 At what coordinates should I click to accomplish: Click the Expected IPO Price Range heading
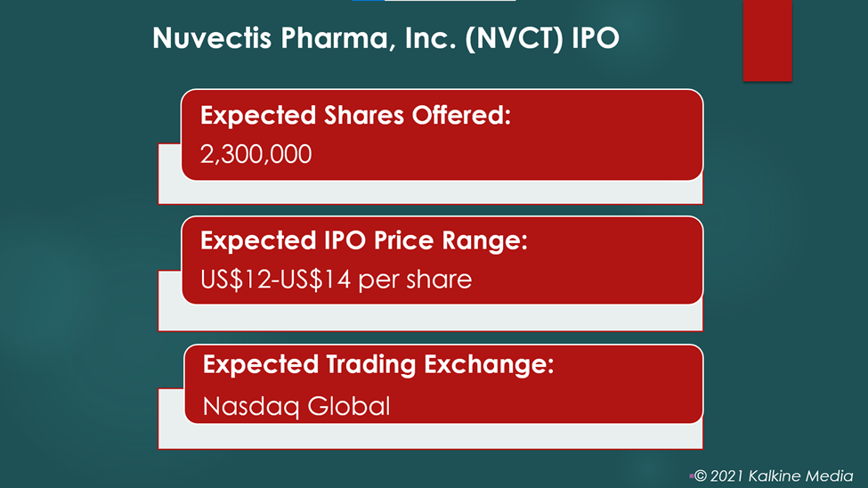tap(364, 240)
